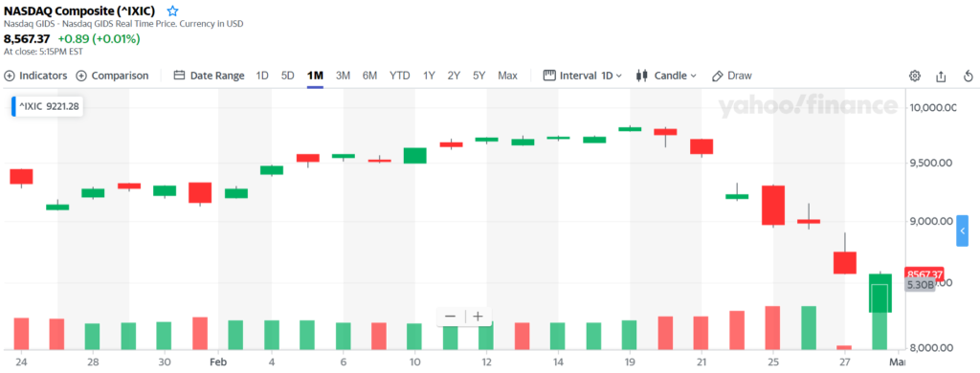Image resolution: width=980 pixels, height=373 pixels.
Task: Click the tall red candle on Feb 25
Action: coord(773,205)
